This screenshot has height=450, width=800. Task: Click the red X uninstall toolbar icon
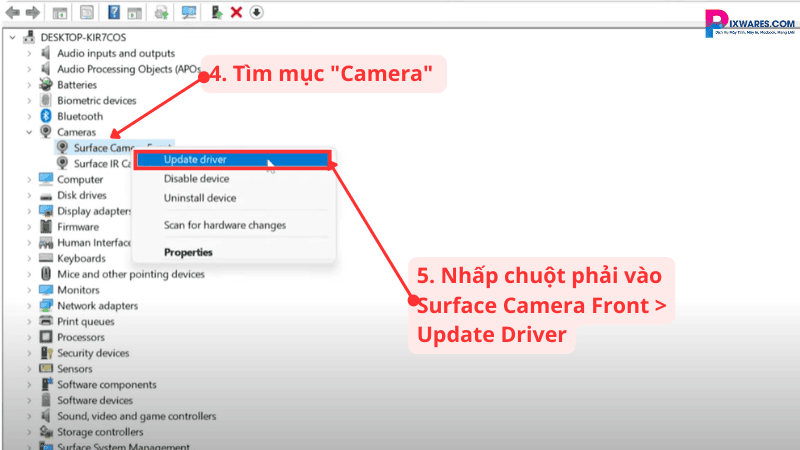236,12
